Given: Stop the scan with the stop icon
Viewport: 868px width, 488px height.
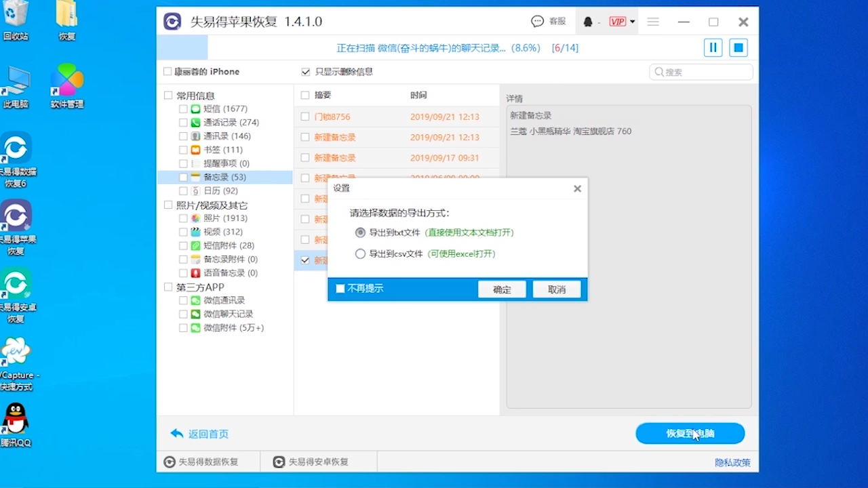Looking at the screenshot, I should [x=738, y=47].
